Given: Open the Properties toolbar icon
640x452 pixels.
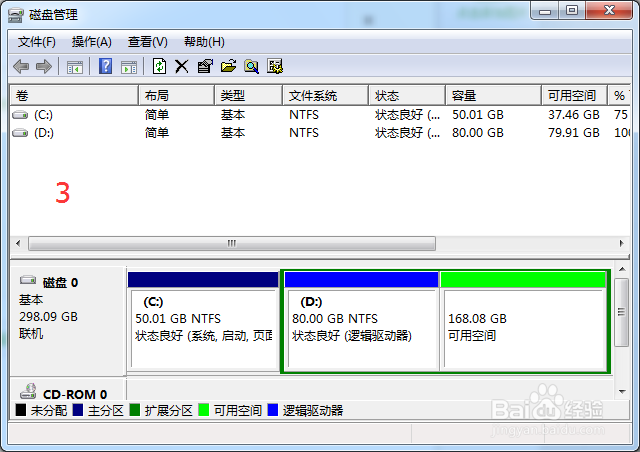Looking at the screenshot, I should pos(205,66).
